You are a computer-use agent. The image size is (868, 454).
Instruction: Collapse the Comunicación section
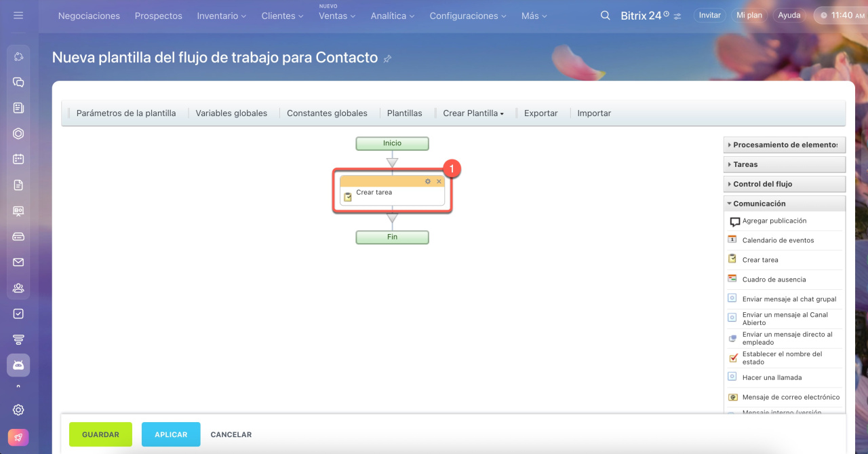tap(785, 204)
